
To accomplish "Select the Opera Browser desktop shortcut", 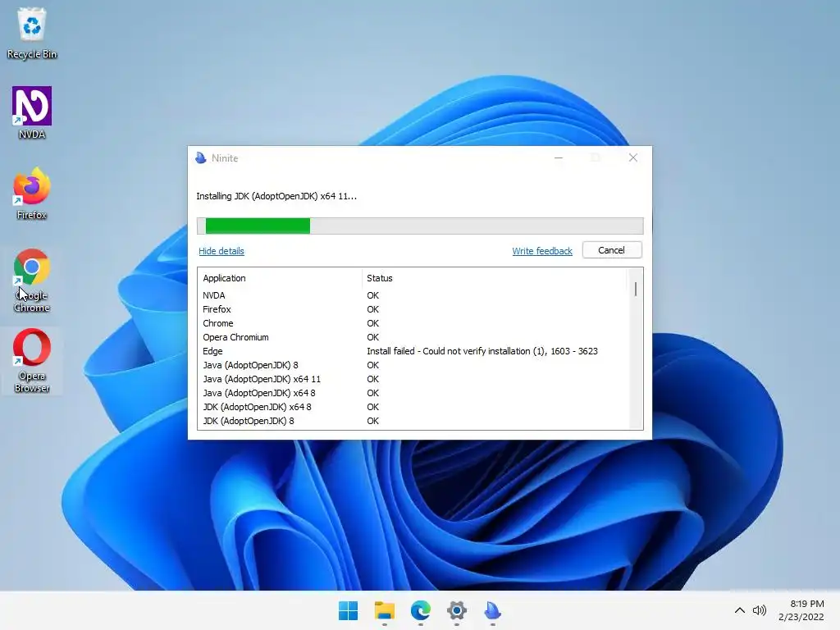I will tap(32, 361).
